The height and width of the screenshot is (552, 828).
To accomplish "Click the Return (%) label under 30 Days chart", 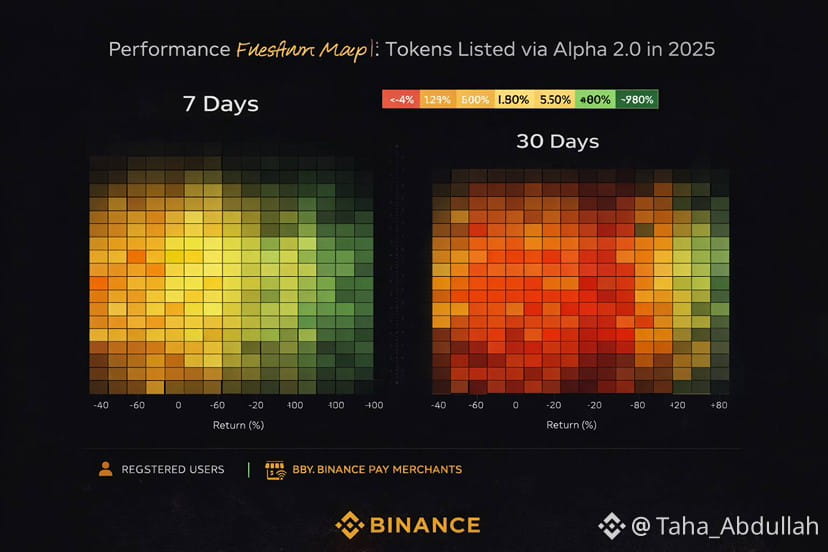I will click(571, 425).
